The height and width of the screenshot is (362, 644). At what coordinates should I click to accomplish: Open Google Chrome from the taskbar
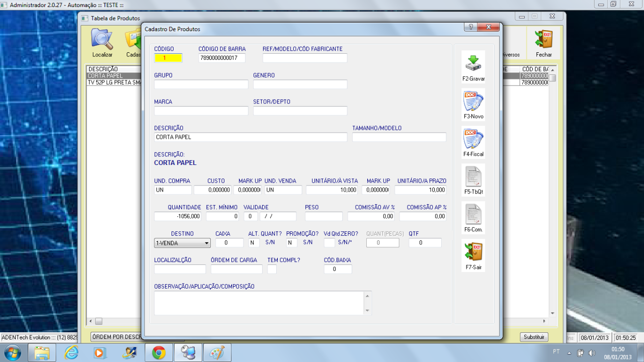tap(159, 353)
